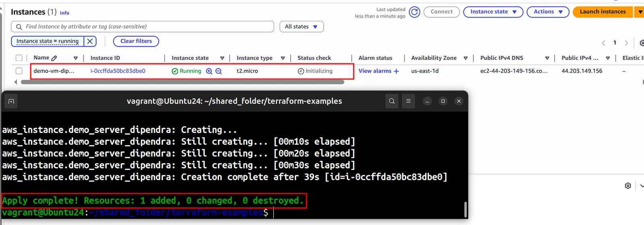
Task: Click View alarms link
Action: point(375,71)
